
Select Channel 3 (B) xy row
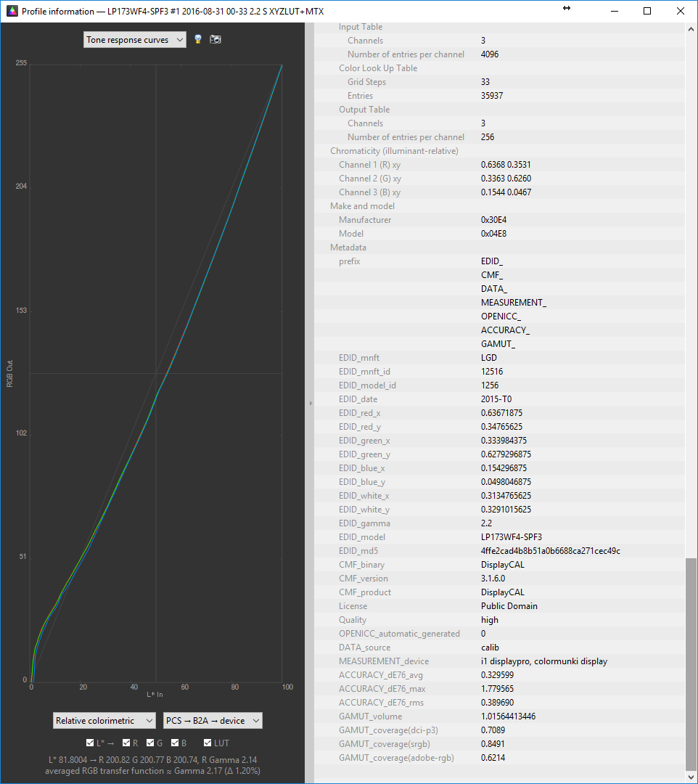click(500, 192)
